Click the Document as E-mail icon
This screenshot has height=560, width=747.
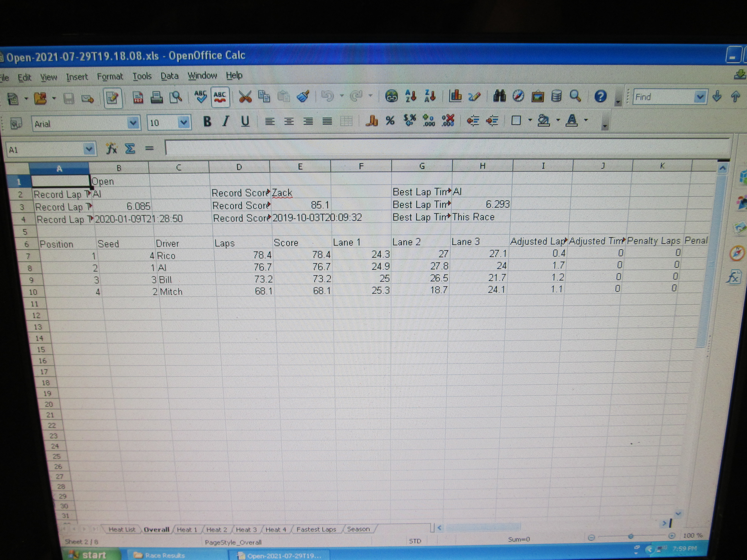coord(87,99)
